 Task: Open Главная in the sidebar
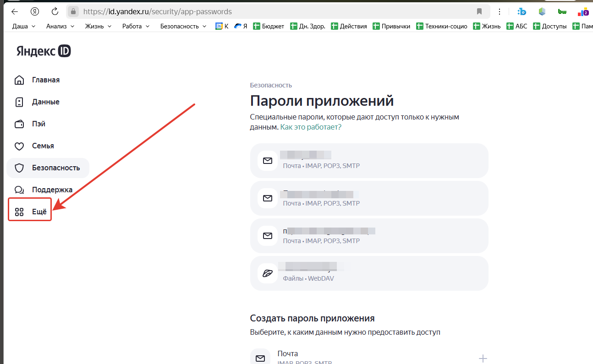[45, 80]
